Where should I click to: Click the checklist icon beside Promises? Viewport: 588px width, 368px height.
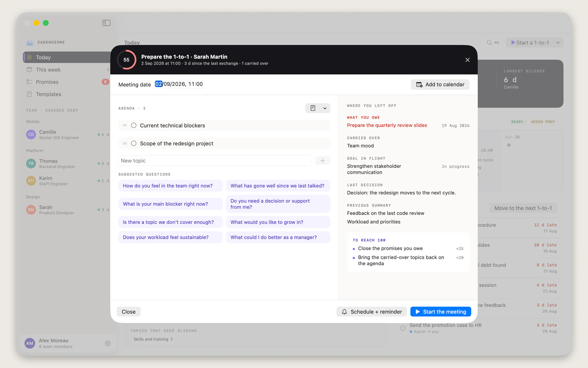pos(29,82)
